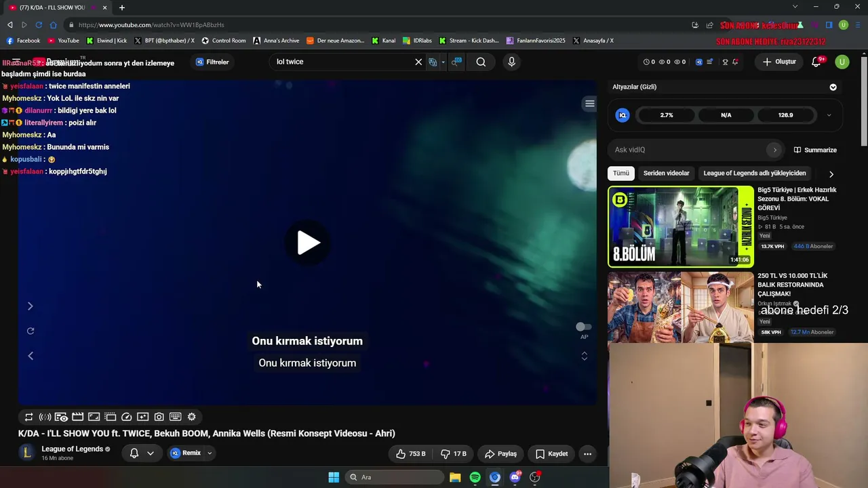868x488 pixels.
Task: Open the three-dot more actions menu
Action: (588, 453)
